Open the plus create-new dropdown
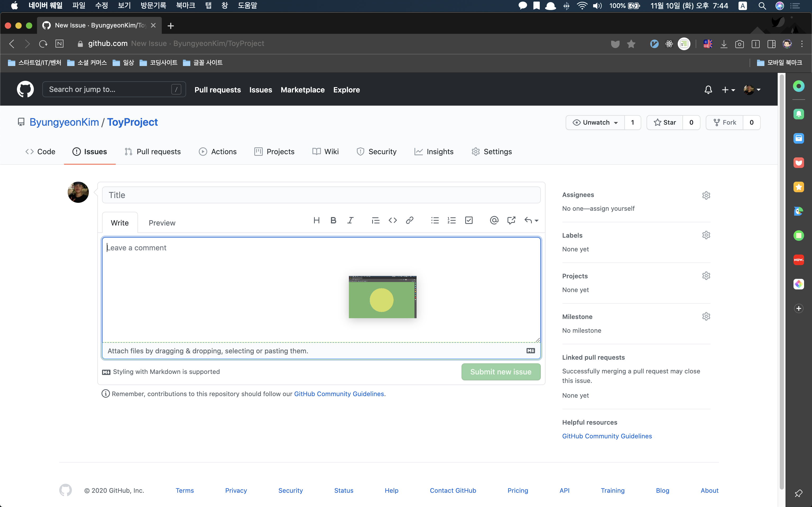Viewport: 812px width, 507px height. 728,90
